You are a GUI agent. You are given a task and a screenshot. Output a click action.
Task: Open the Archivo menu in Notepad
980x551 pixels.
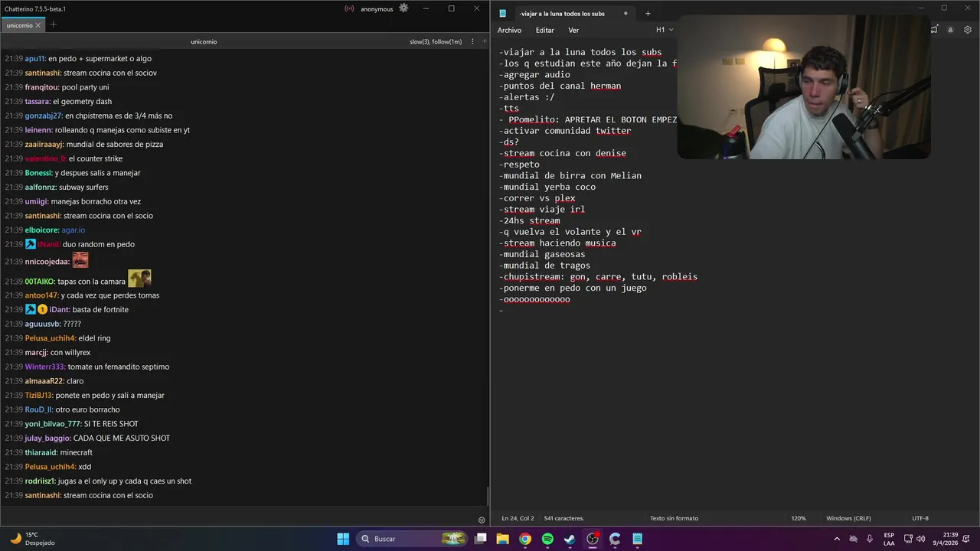point(509,30)
